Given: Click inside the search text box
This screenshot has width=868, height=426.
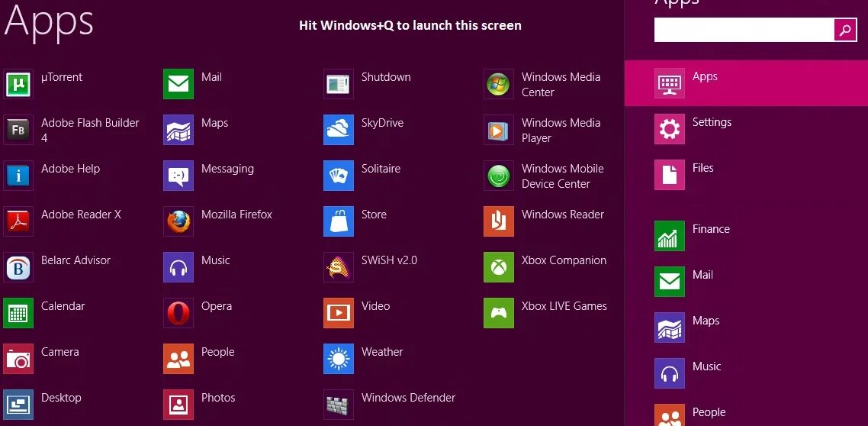Looking at the screenshot, I should coord(744,30).
